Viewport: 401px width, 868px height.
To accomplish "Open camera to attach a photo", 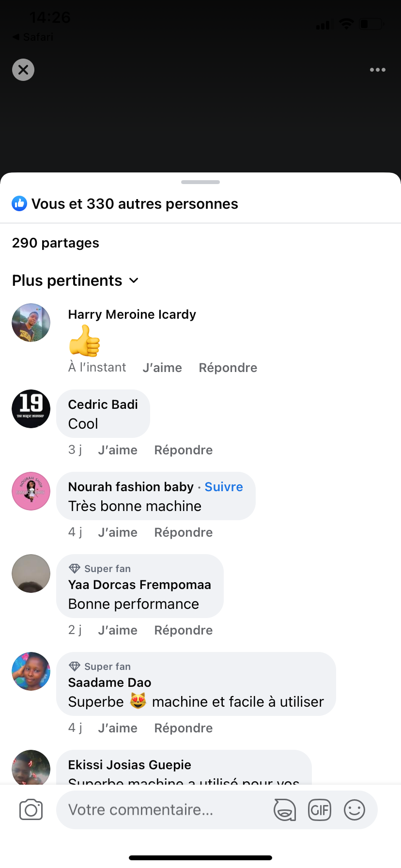I will (31, 809).
